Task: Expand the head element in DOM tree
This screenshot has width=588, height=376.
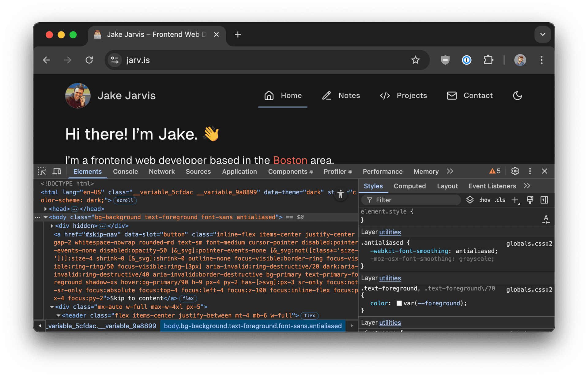Action: (45, 209)
